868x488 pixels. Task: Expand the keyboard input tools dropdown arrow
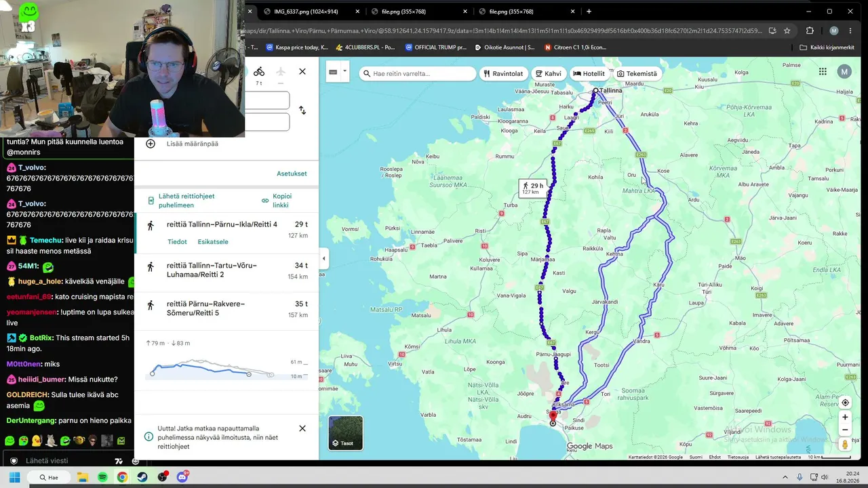click(344, 71)
